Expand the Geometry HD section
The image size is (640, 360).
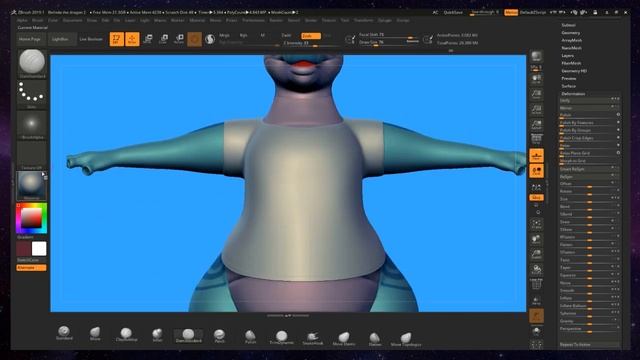[574, 71]
